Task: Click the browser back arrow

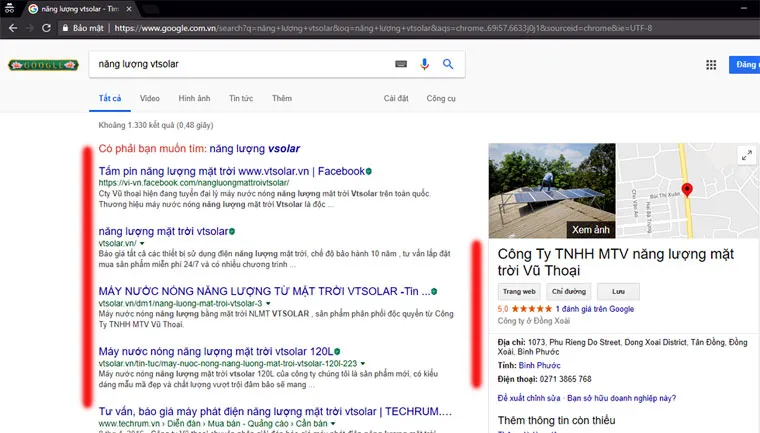Action: click(x=13, y=28)
